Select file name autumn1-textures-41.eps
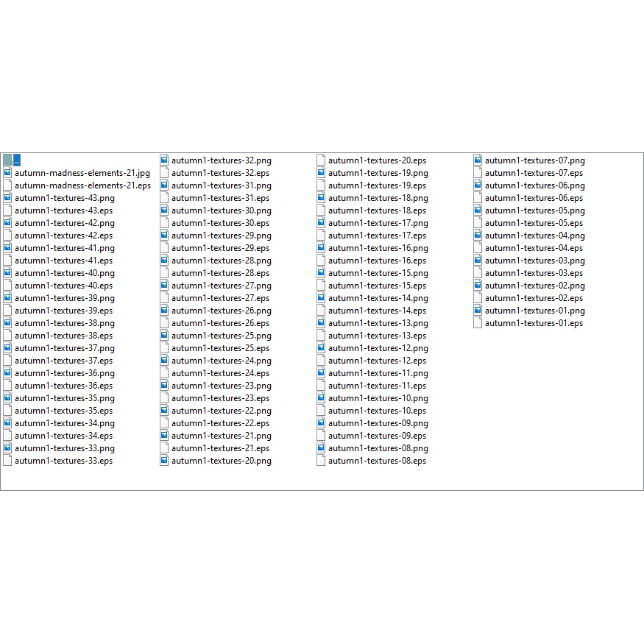Screen dimensions: 644x644 point(63,261)
